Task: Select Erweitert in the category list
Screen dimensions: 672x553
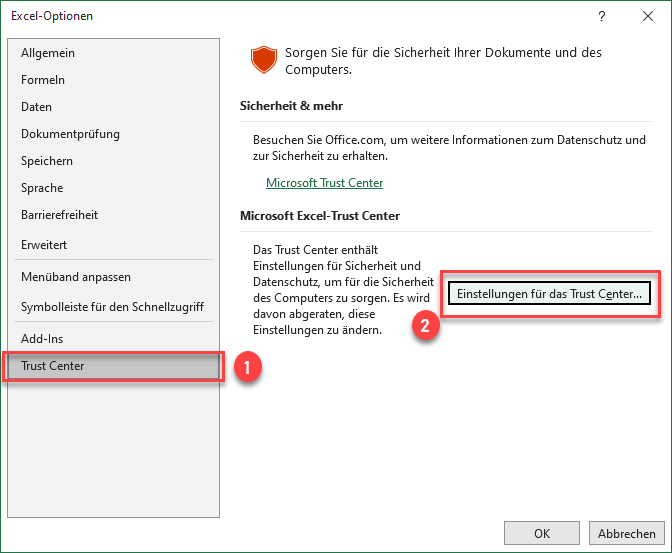Action: coord(114,245)
